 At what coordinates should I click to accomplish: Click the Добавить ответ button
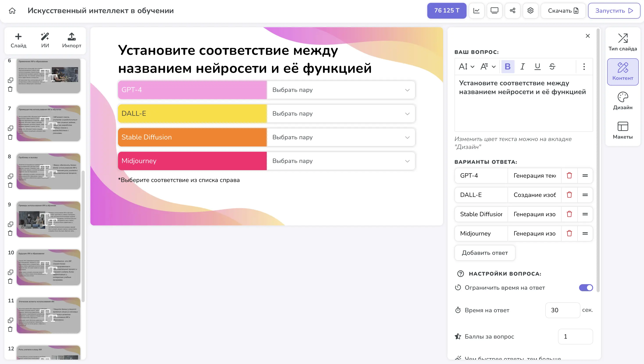coord(485,253)
